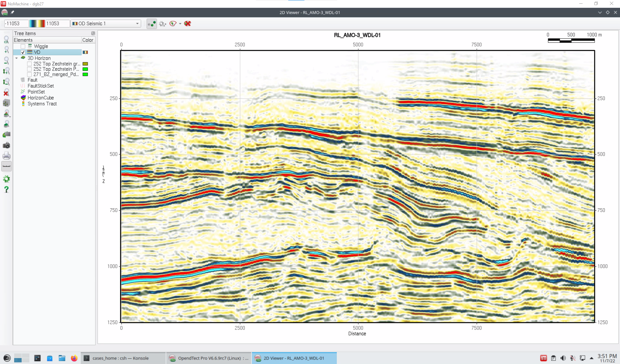Uncheck the VD display checkbox
The width and height of the screenshot is (620, 364).
[x=23, y=52]
